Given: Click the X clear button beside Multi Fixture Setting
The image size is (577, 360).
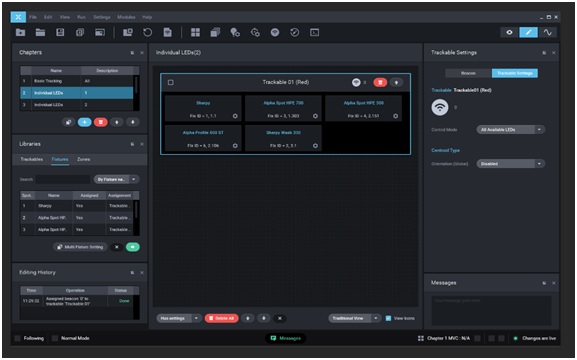Looking at the screenshot, I should 117,247.
